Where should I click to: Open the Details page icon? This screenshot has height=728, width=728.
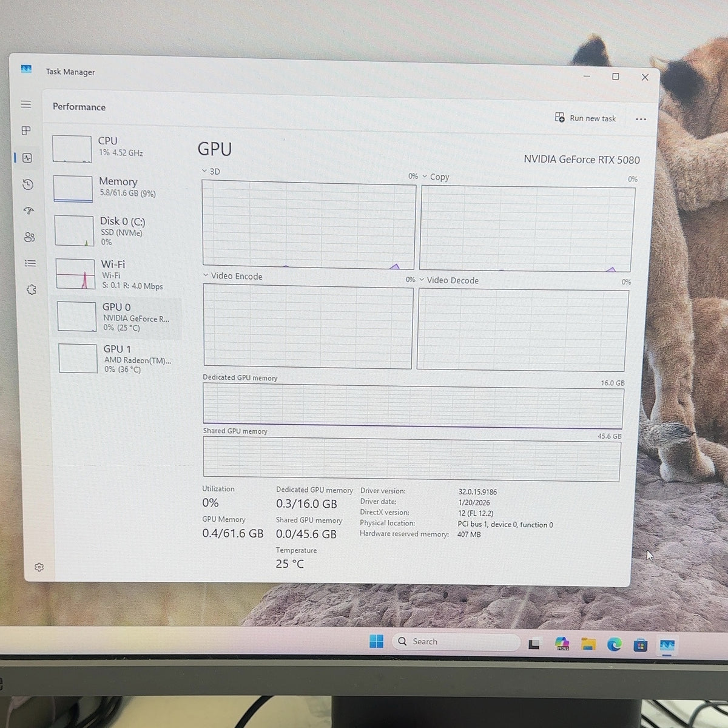click(x=30, y=263)
